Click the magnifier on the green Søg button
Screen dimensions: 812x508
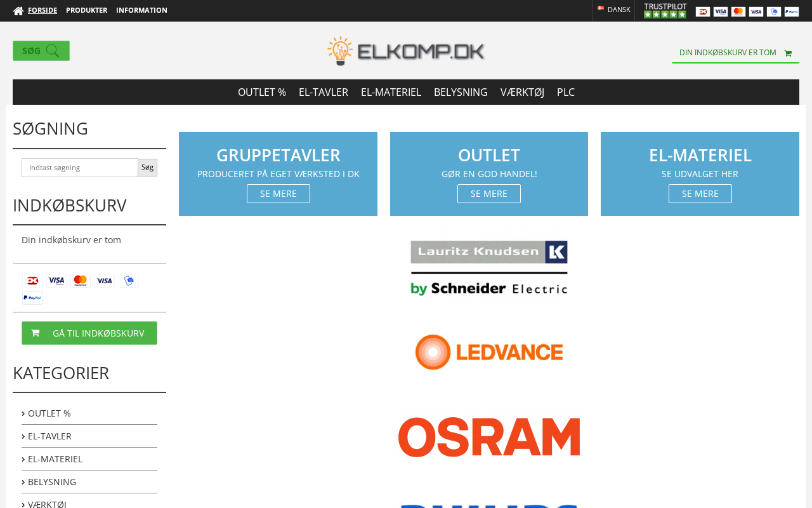(x=53, y=51)
